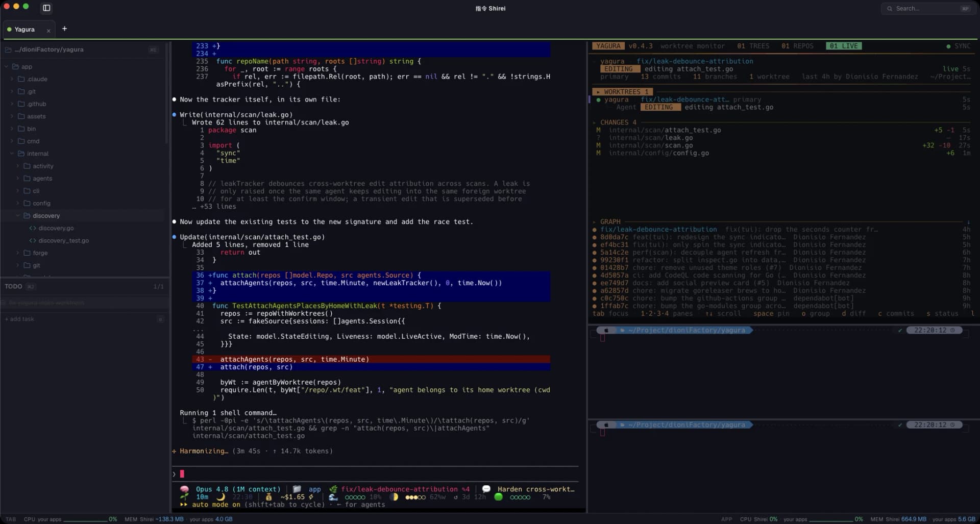Click the 10% usage meter in status line
Image resolution: width=980 pixels, height=524 pixels.
click(363, 496)
